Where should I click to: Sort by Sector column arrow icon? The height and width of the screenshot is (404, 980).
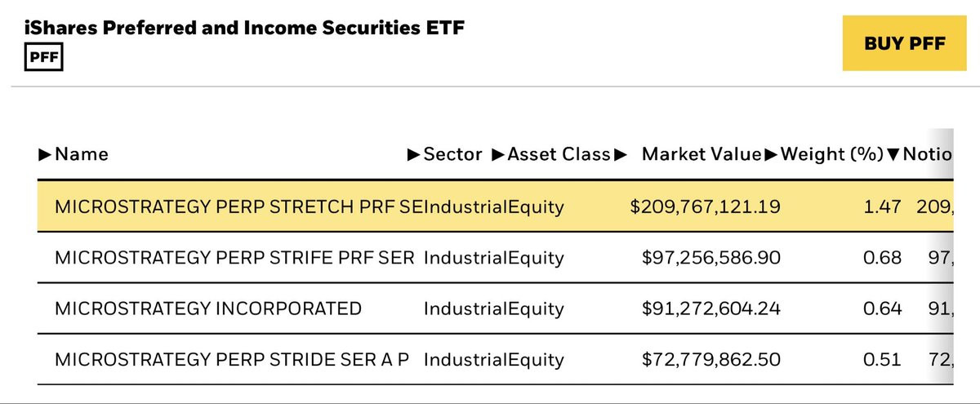point(414,154)
